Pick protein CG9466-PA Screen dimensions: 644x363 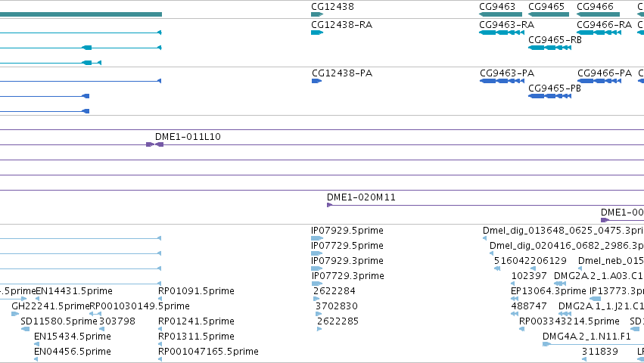(599, 81)
